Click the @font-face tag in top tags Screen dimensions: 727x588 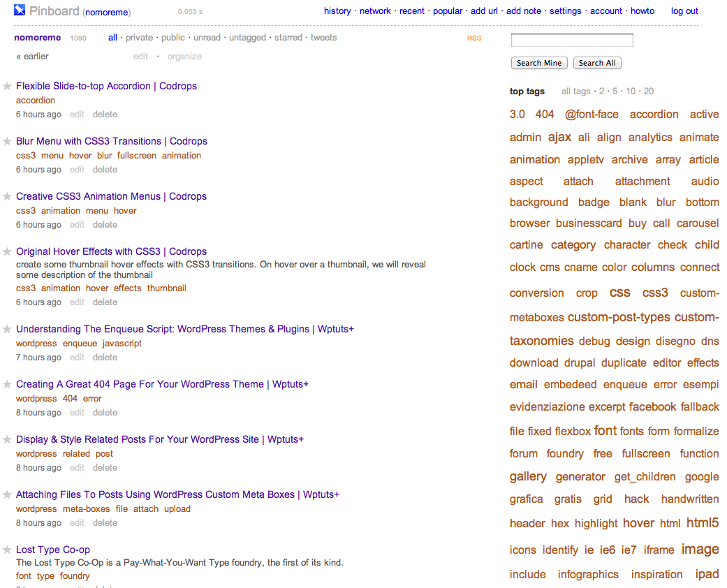592,115
